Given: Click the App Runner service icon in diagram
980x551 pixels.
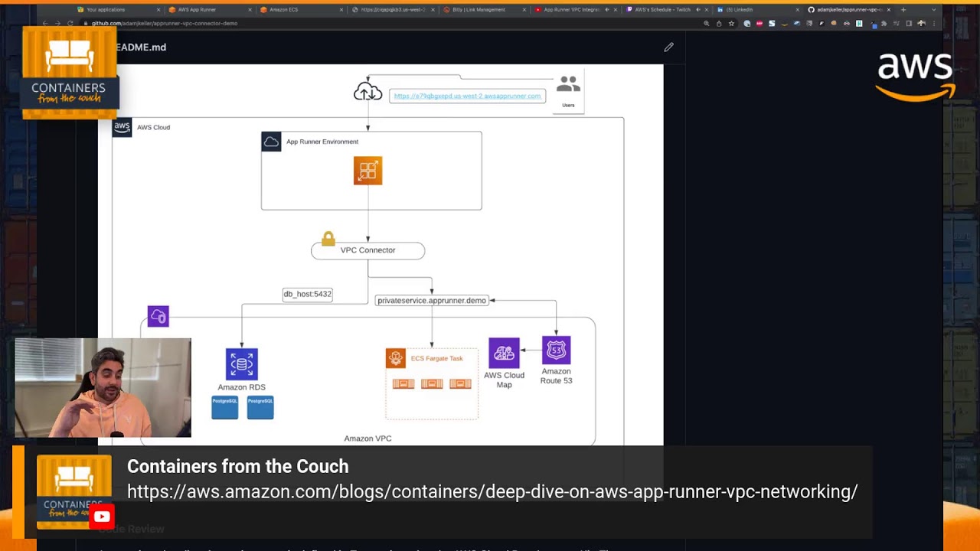Looking at the screenshot, I should pos(367,171).
